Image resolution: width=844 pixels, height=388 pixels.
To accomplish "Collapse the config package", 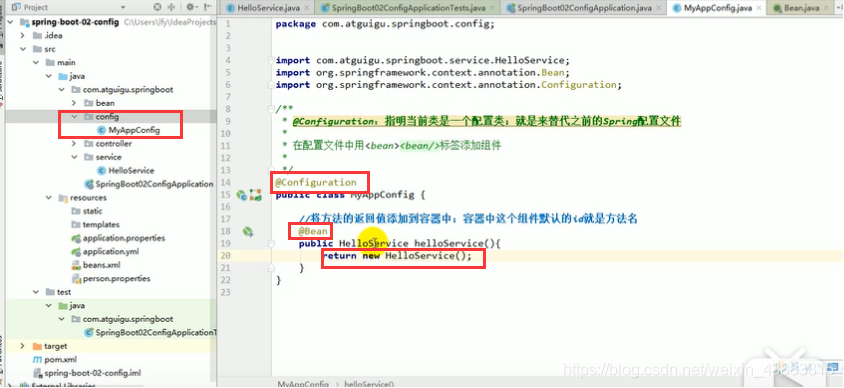I will [74, 116].
